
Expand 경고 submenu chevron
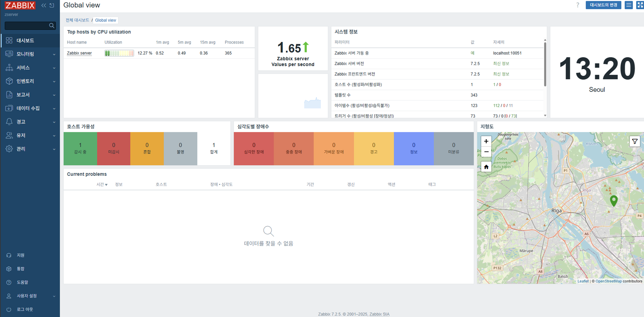click(54, 122)
